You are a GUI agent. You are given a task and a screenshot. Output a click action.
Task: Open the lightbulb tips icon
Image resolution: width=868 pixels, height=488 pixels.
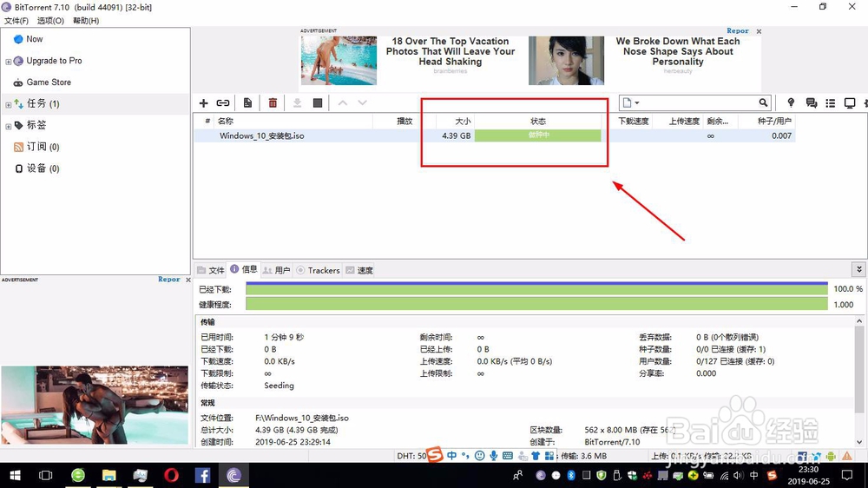pyautogui.click(x=791, y=102)
